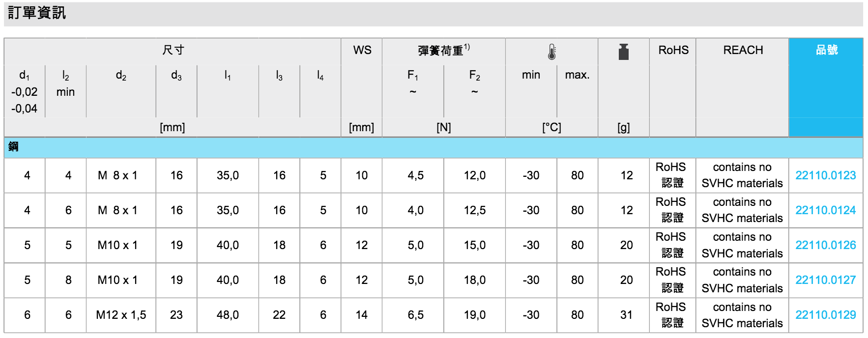The height and width of the screenshot is (338, 868).
Task: Open part number 22110.0129 link
Action: [x=825, y=315]
